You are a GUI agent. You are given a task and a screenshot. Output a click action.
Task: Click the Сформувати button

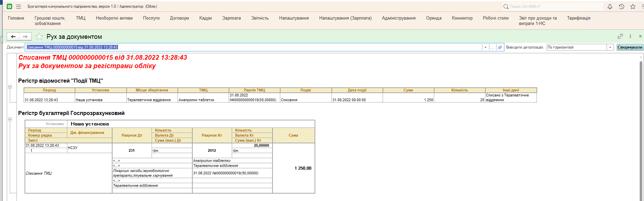tap(630, 48)
